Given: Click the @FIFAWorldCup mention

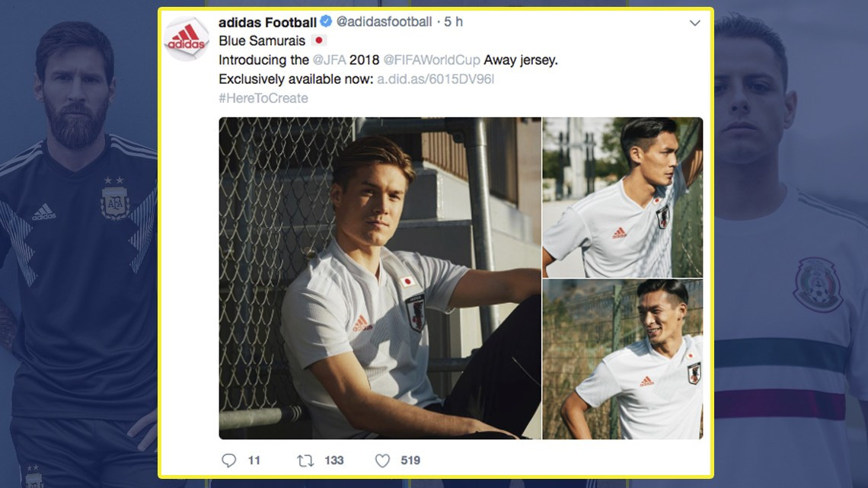Looking at the screenshot, I should click(429, 59).
